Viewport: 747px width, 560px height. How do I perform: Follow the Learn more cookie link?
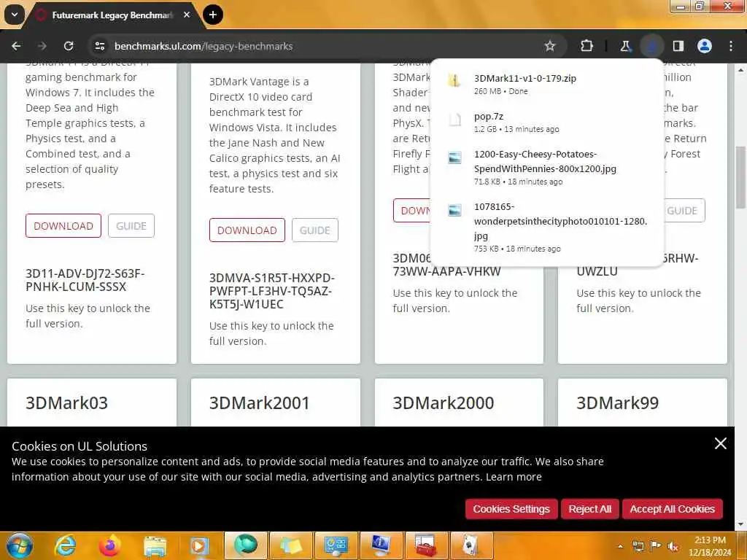point(514,477)
